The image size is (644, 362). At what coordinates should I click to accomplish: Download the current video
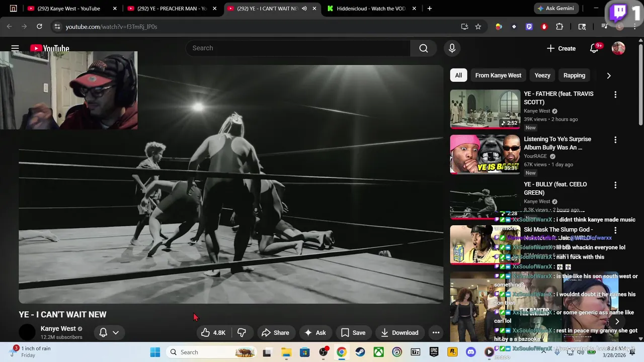[399, 332]
